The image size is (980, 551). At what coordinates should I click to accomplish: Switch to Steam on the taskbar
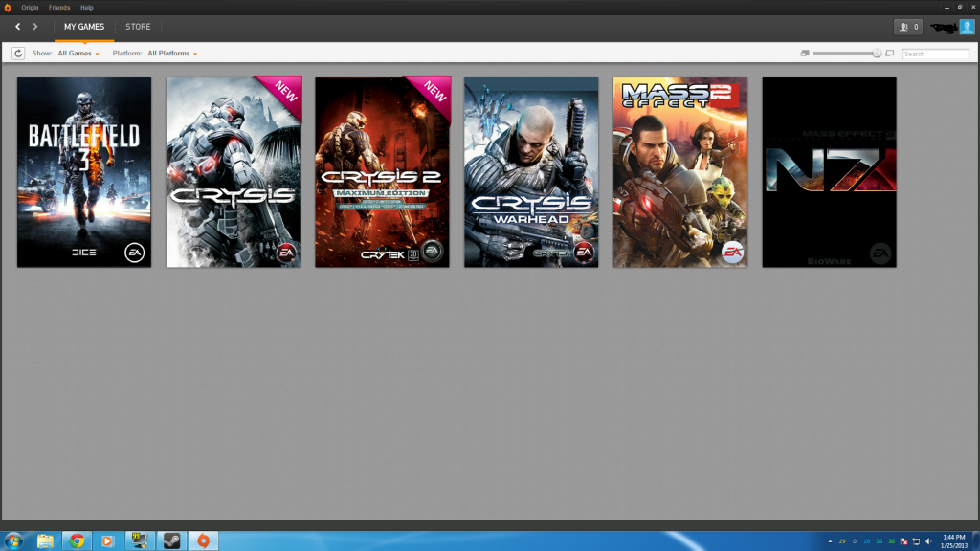171,541
